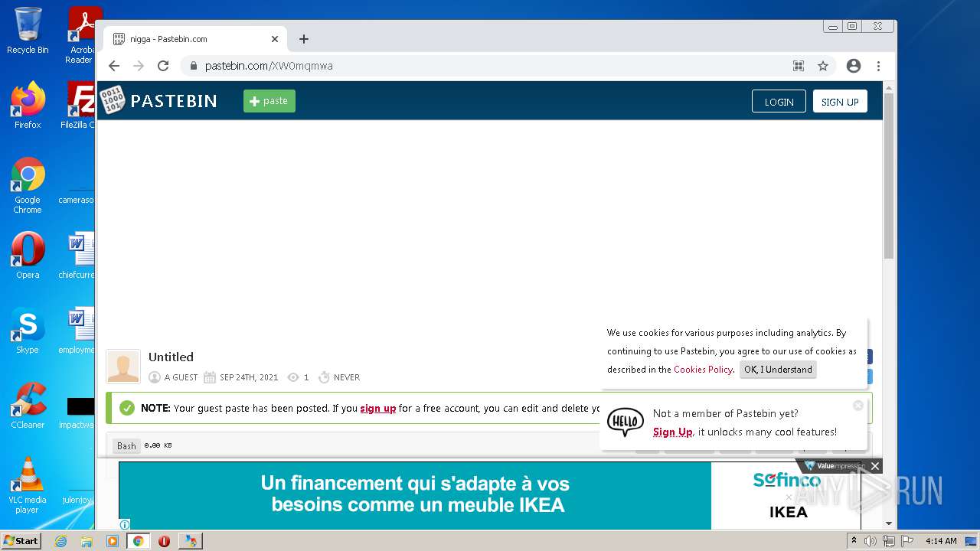The height and width of the screenshot is (551, 980).
Task: Click SEP 24TH, 2021 date
Action: [249, 377]
